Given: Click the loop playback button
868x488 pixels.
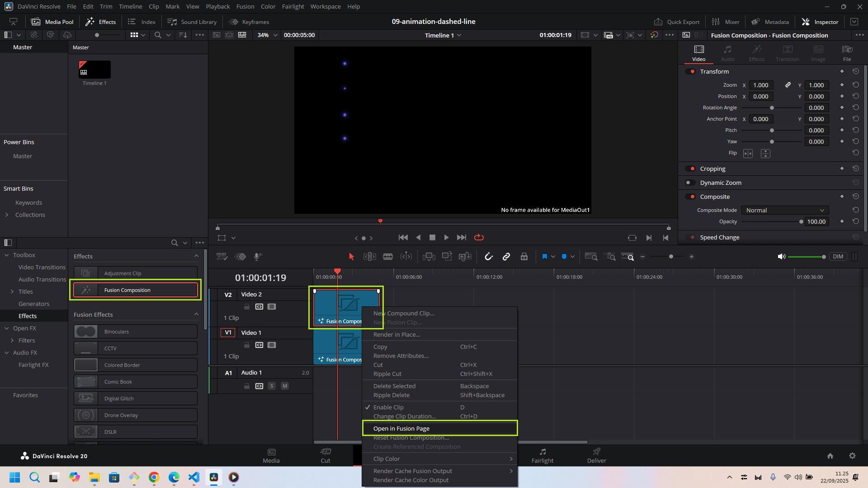Looking at the screenshot, I should [479, 238].
